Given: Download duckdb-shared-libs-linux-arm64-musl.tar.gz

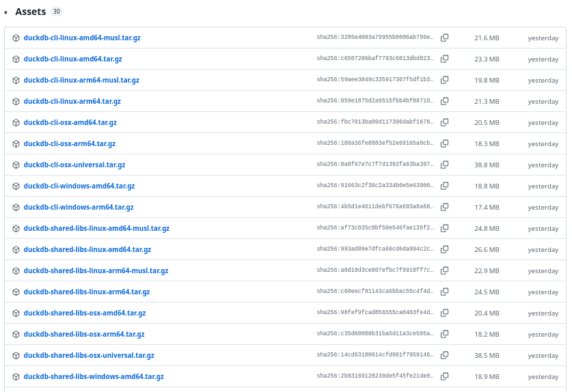Looking at the screenshot, I should 96,270.
